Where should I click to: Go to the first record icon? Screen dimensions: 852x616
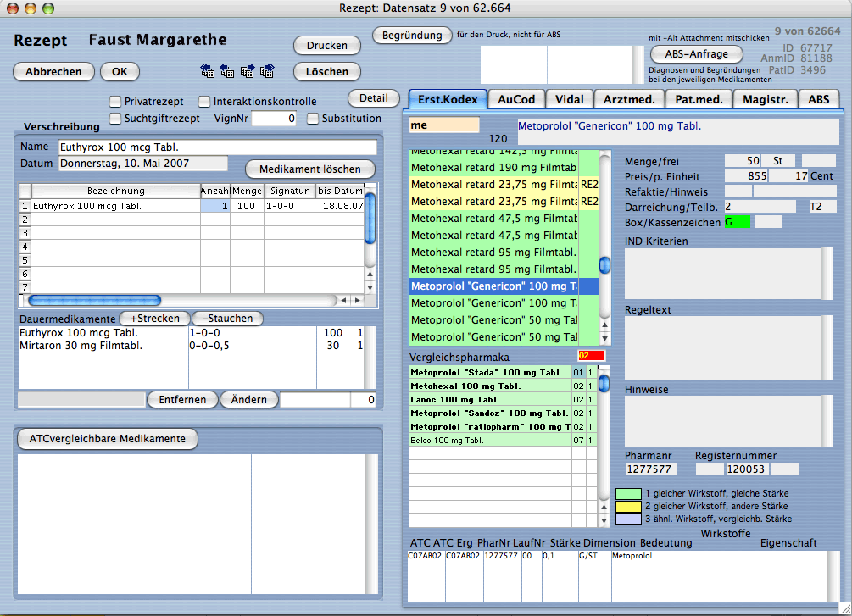pyautogui.click(x=207, y=71)
